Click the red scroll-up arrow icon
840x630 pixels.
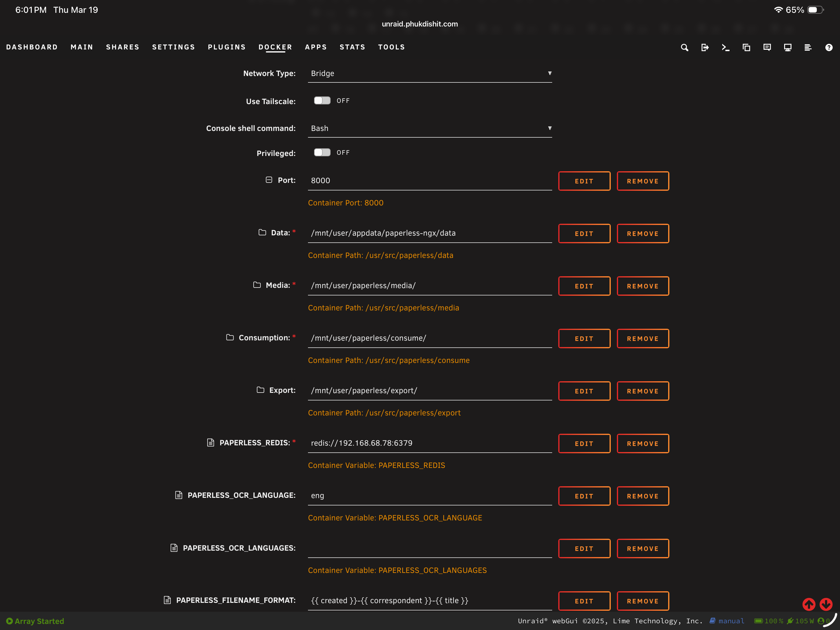coord(809,604)
